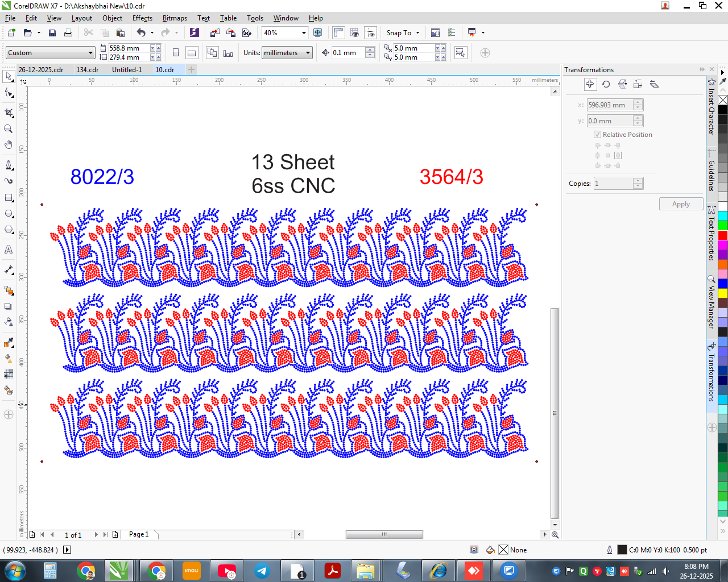Select the Crop tool

coord(9,113)
